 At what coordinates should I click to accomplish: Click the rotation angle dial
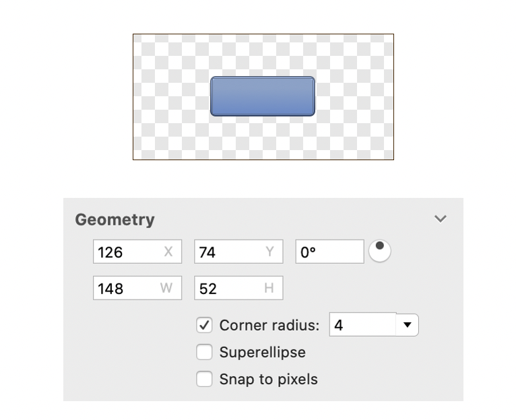tap(380, 252)
